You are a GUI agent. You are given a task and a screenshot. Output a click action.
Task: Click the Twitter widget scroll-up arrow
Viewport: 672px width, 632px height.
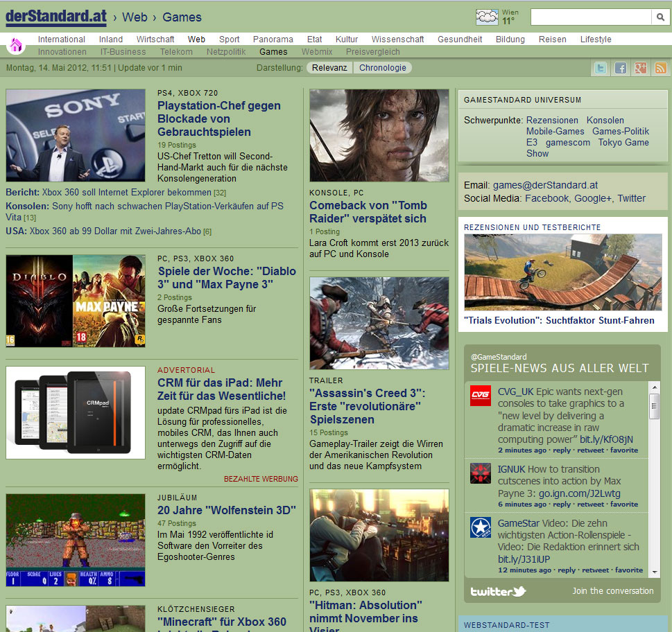click(x=654, y=387)
